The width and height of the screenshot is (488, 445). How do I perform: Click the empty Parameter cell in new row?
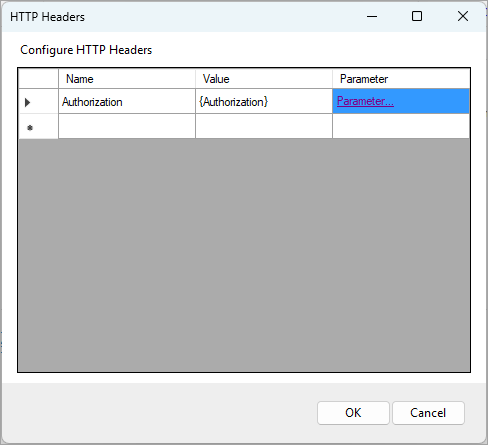401,126
